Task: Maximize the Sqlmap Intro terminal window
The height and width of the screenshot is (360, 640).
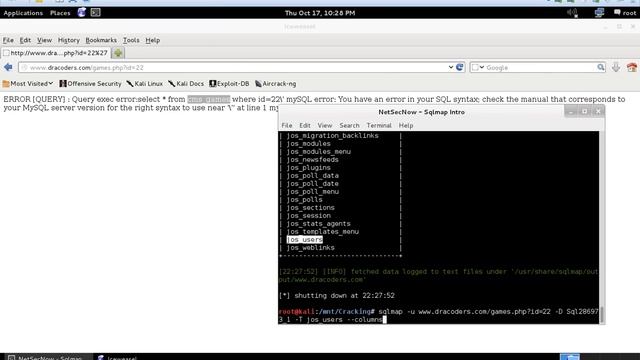Action: (584, 111)
